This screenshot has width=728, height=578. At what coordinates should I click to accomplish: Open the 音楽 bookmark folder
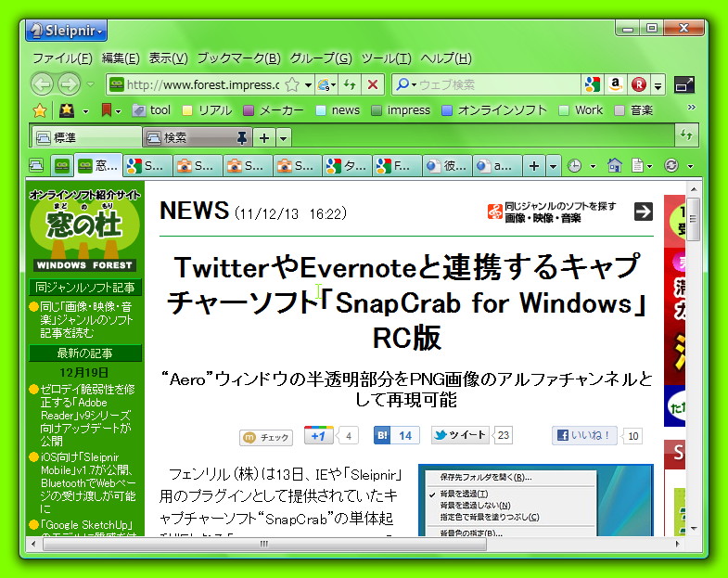(x=633, y=110)
